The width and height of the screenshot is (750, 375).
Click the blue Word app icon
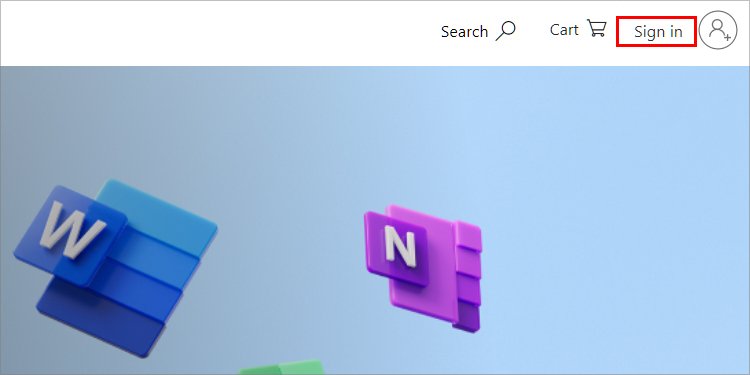pyautogui.click(x=115, y=267)
